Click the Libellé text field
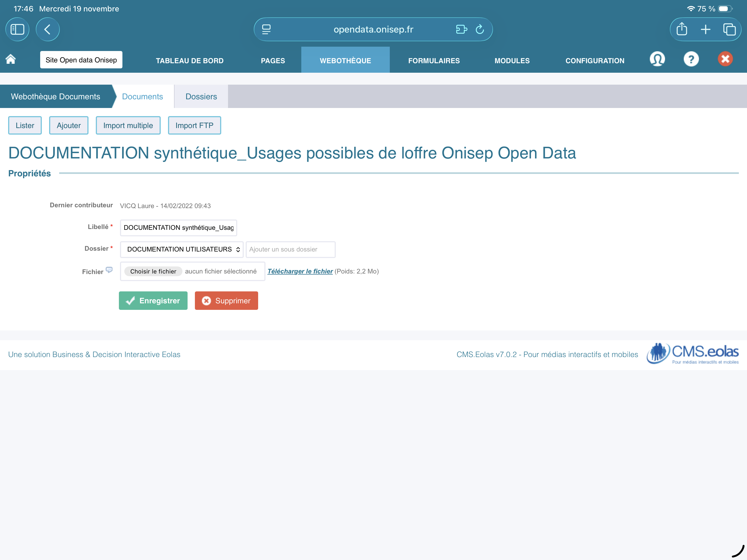 click(x=178, y=228)
